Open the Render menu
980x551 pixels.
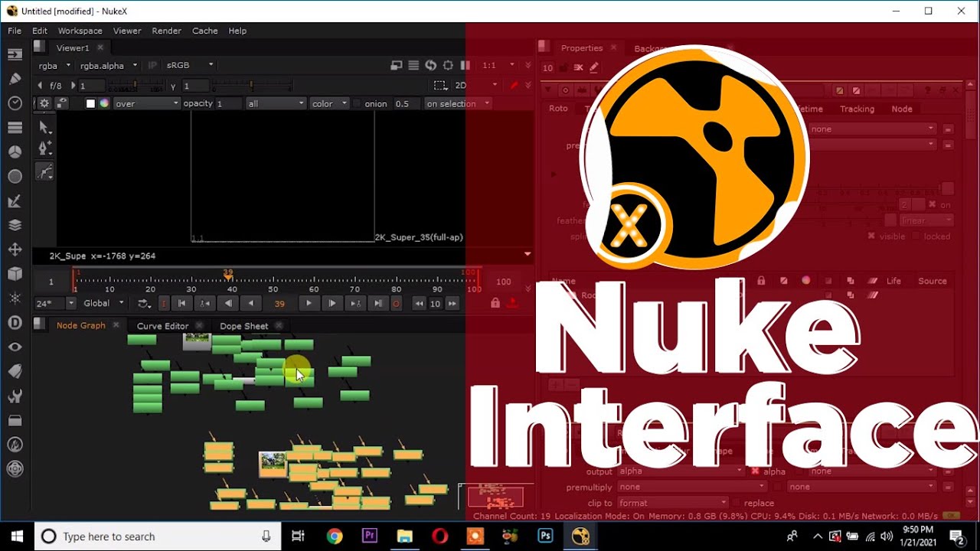tap(166, 31)
